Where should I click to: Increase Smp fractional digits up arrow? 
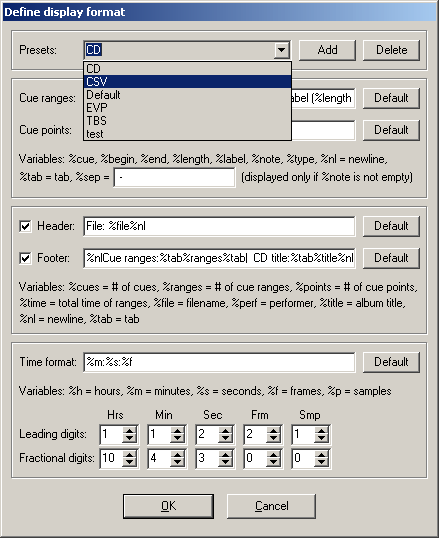[x=322, y=454]
